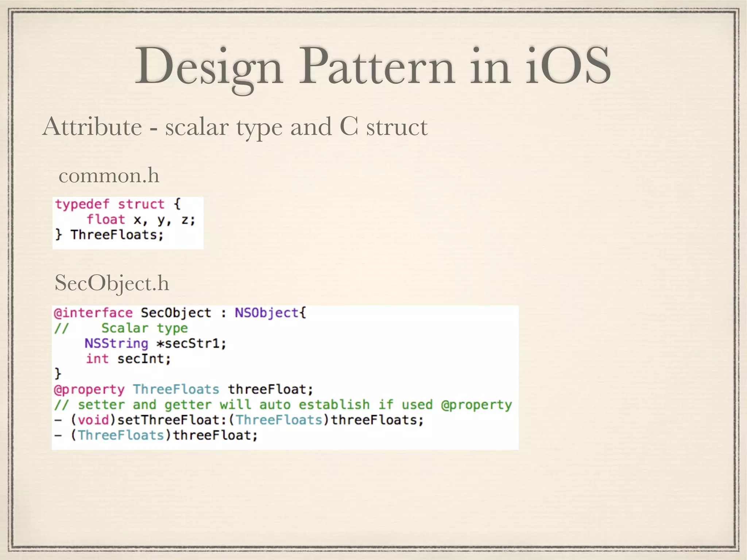Viewport: 747px width, 560px height.
Task: Select the subtitle 'Attribute - scalar type and C struct'
Action: click(x=235, y=127)
